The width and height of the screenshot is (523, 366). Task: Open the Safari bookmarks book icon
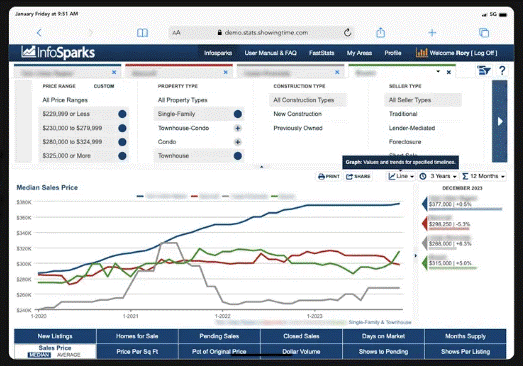[142, 33]
